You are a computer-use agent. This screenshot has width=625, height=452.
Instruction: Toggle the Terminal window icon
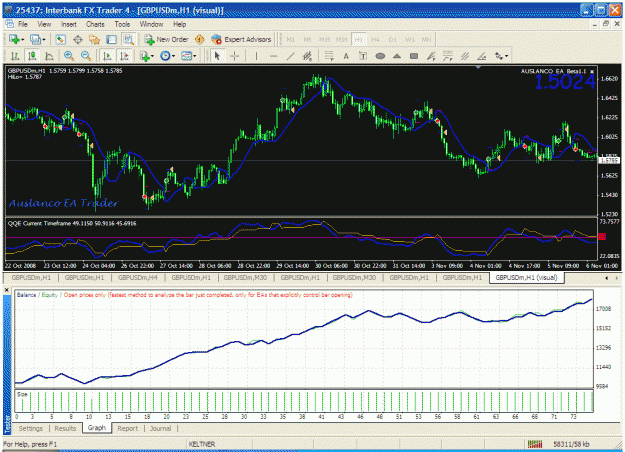111,39
